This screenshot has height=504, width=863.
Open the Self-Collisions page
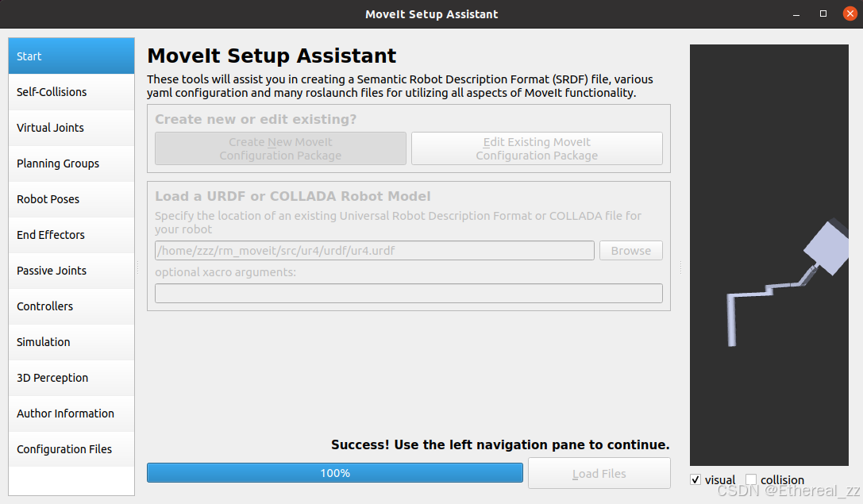coord(71,92)
